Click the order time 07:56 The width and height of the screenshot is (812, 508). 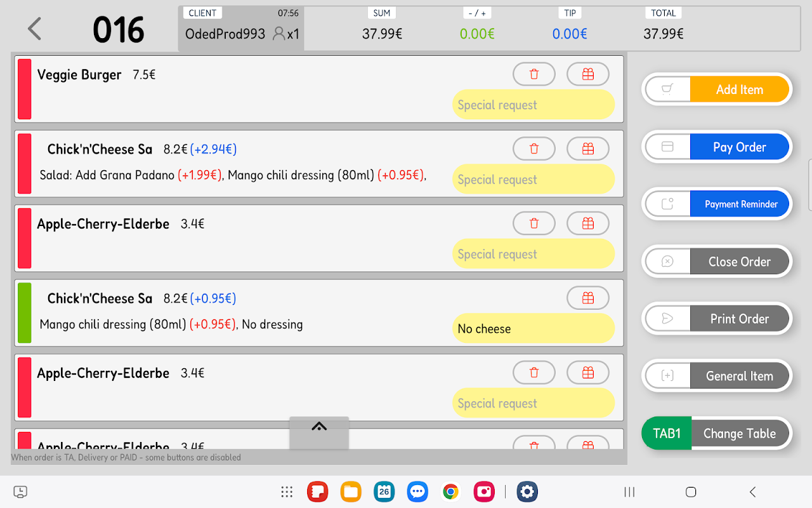[288, 13]
